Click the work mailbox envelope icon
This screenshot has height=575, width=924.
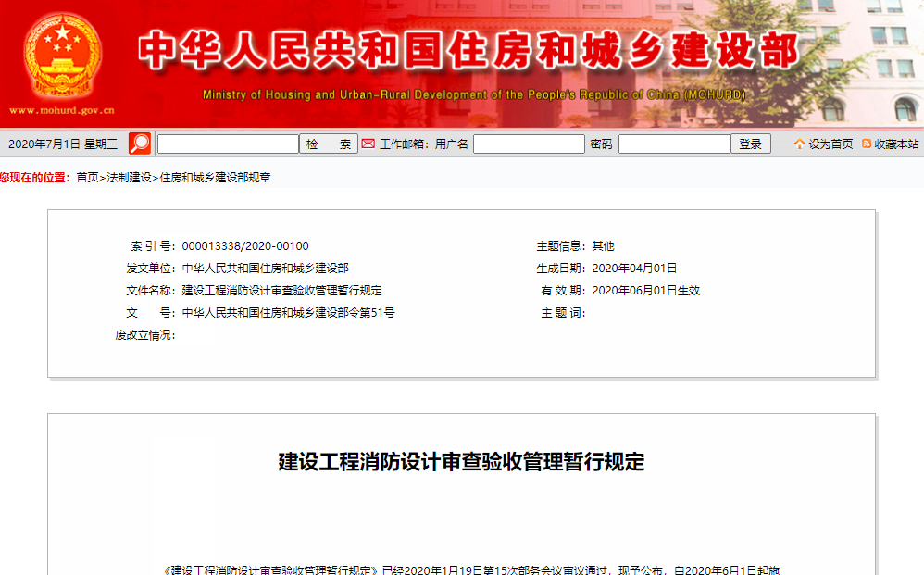(x=368, y=144)
